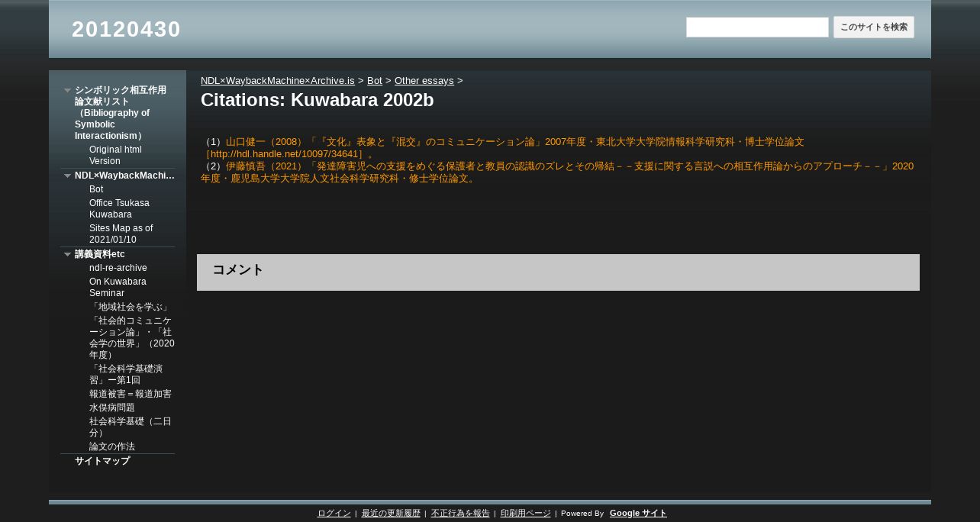
Task: Open シンボリック相互作用論文献リスト sidebar heading
Action: click(121, 113)
